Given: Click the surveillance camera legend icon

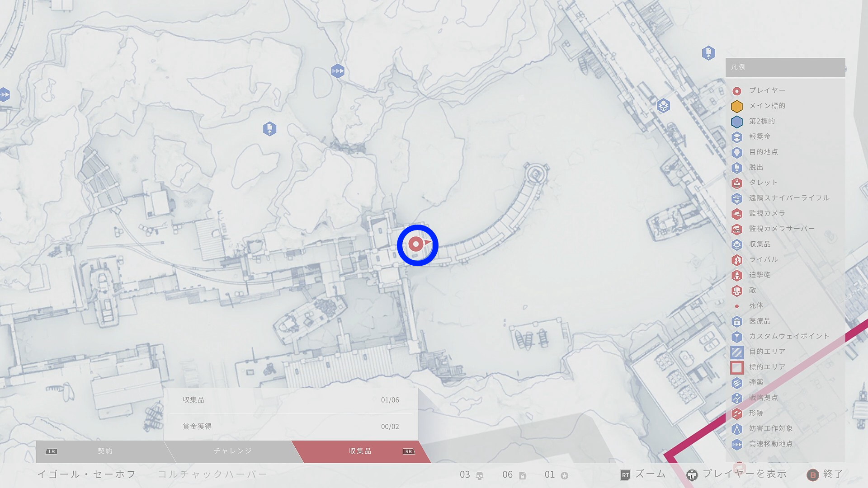Looking at the screenshot, I should point(737,214).
